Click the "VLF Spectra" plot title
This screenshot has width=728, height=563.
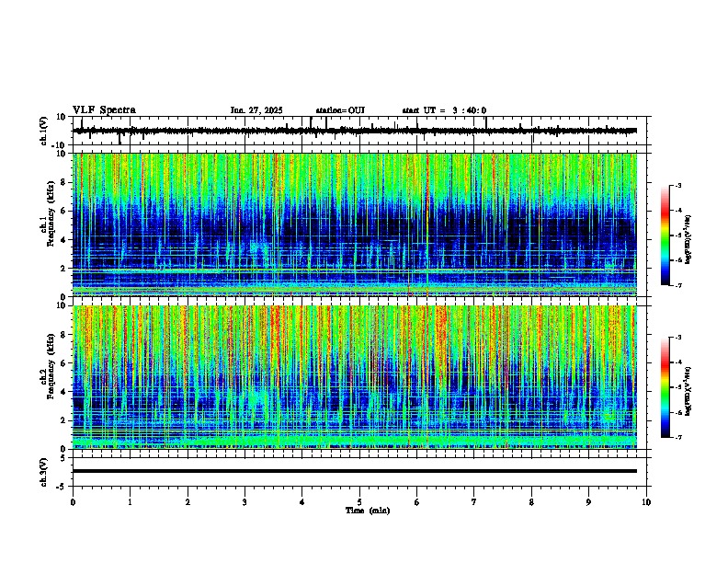pyautogui.click(x=104, y=110)
